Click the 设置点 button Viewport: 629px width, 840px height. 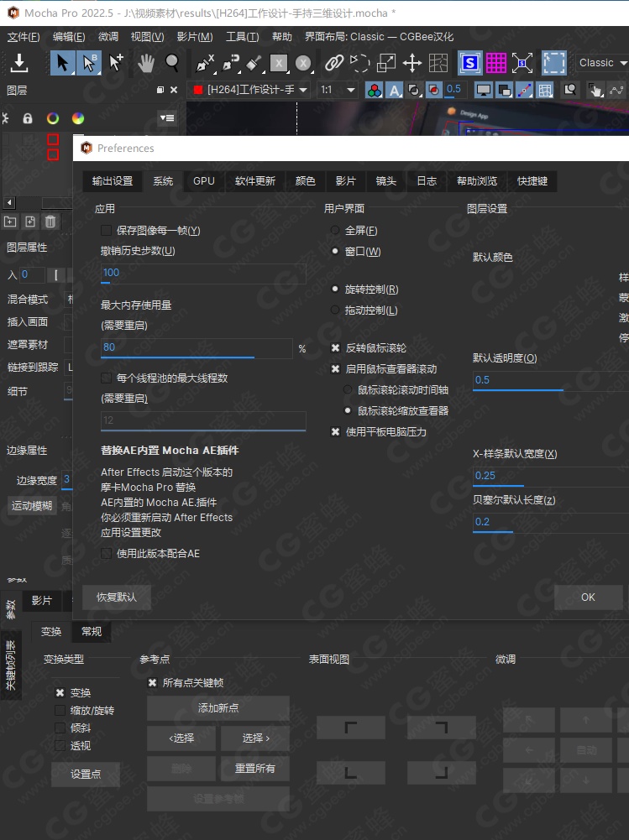click(x=86, y=774)
